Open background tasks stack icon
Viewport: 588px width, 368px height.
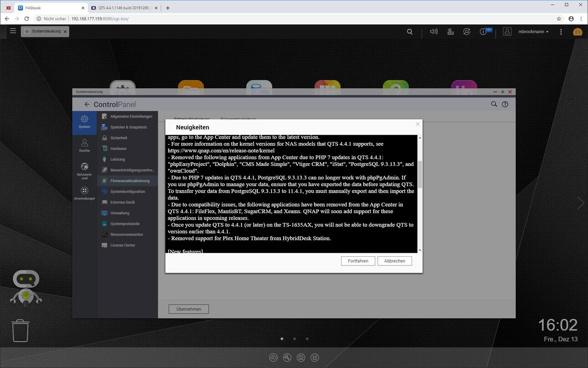(x=450, y=32)
